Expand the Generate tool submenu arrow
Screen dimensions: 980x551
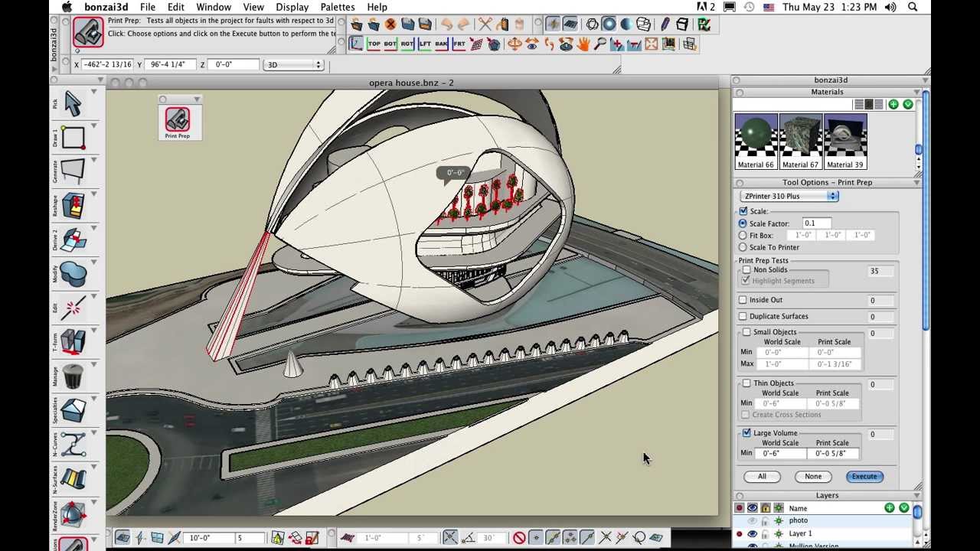(x=93, y=161)
